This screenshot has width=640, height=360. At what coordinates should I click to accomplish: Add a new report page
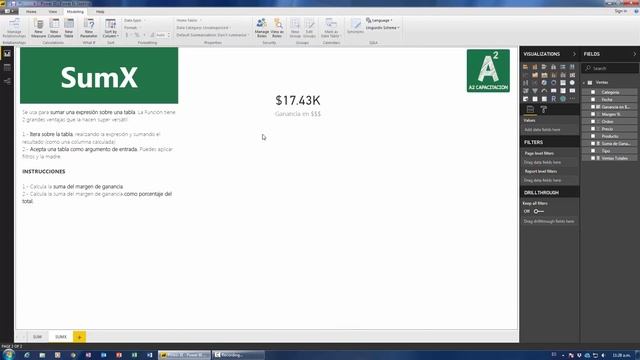pos(79,337)
